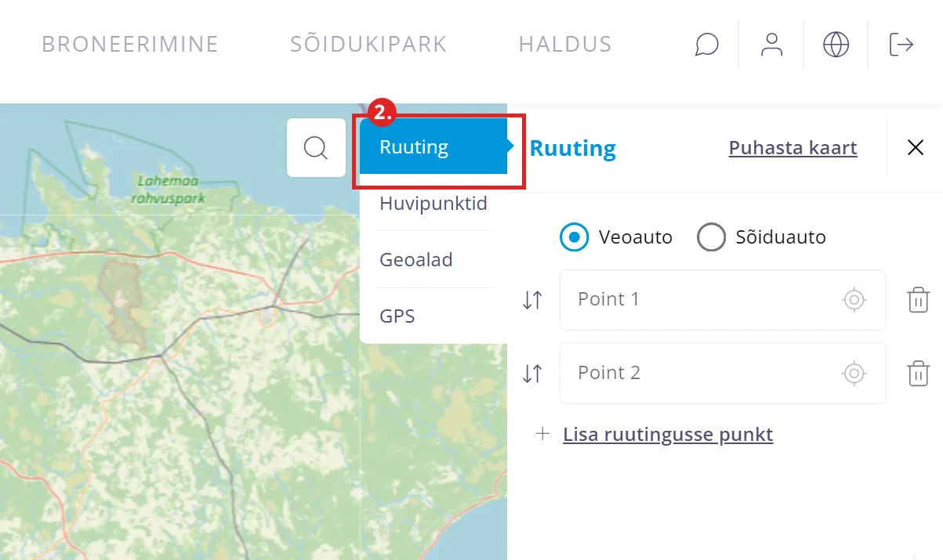Viewport: 943px width, 560px height.
Task: Delete Point 2 with trash icon
Action: click(x=918, y=374)
